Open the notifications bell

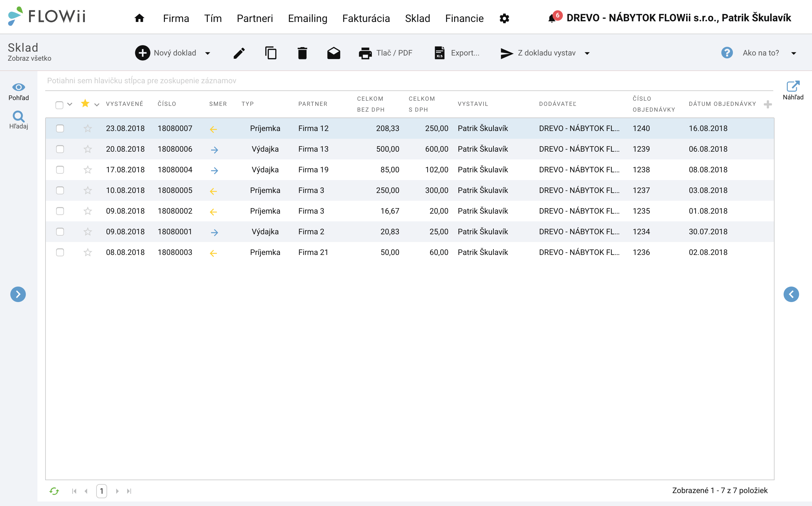(552, 18)
